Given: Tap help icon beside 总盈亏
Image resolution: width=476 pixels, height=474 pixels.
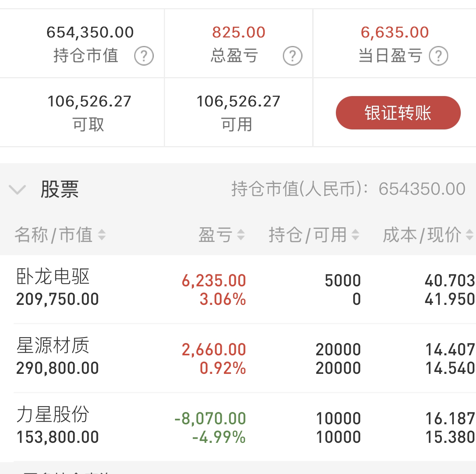Looking at the screenshot, I should pyautogui.click(x=292, y=56).
